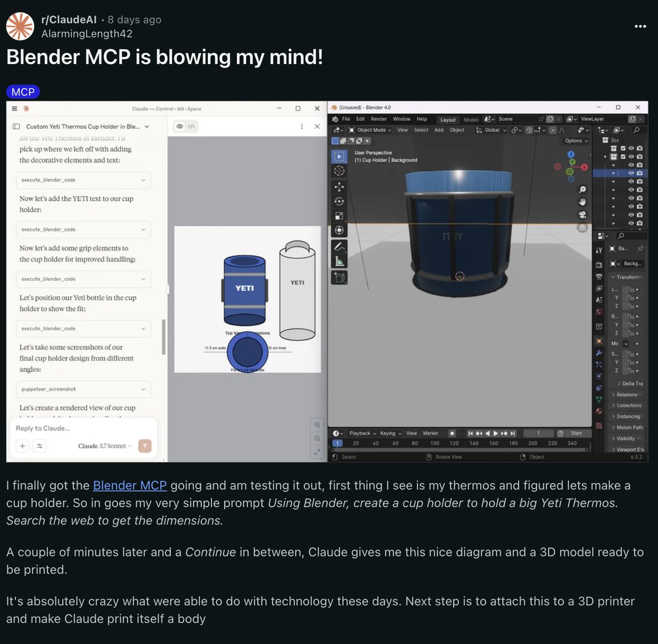Open Blender Render menu
The width and height of the screenshot is (658, 644).
point(378,119)
